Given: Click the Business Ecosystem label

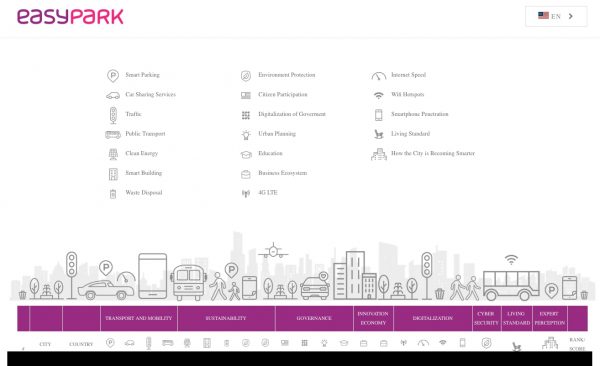Looking at the screenshot, I should point(282,173).
